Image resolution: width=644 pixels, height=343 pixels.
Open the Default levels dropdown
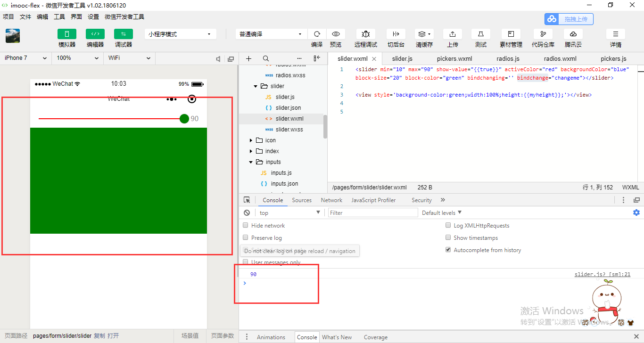[442, 213]
